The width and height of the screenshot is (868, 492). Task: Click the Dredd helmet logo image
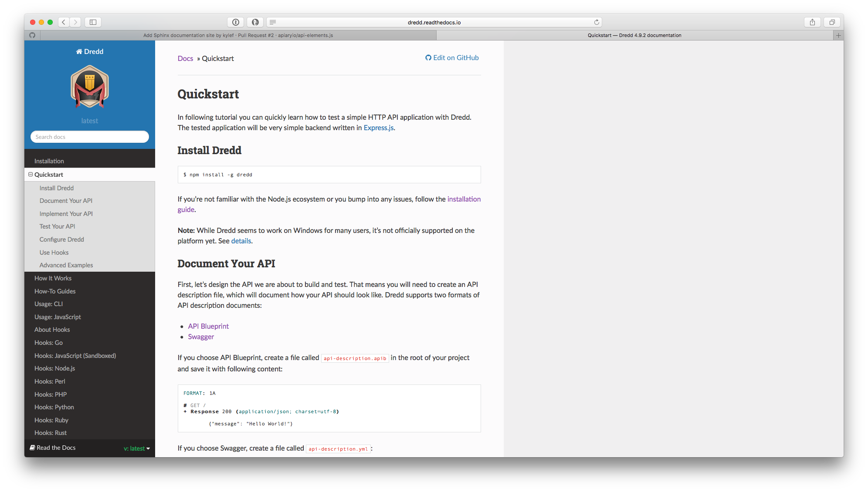point(90,87)
